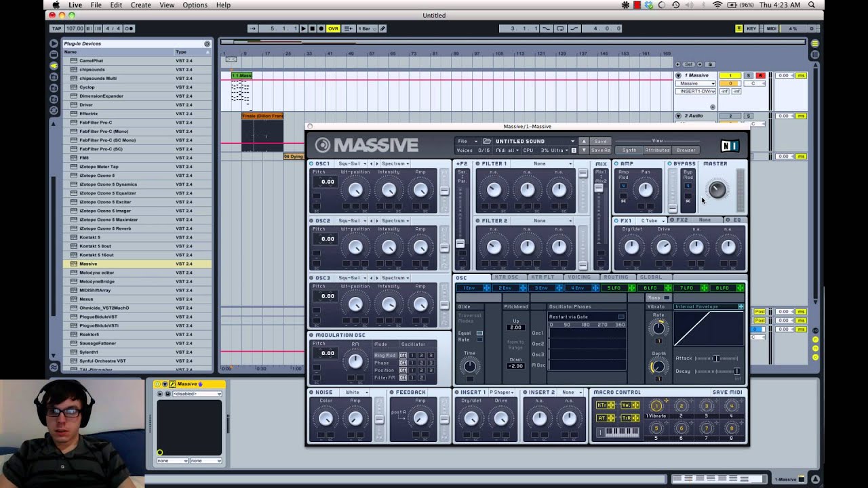This screenshot has width=868, height=488.
Task: Toggle the Noise section power light
Action: click(311, 392)
